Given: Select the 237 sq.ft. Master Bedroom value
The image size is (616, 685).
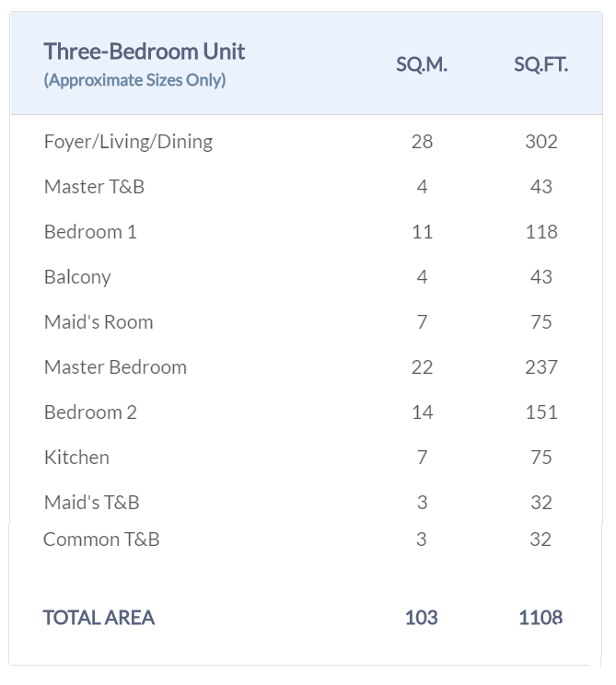Looking at the screenshot, I should 541,367.
